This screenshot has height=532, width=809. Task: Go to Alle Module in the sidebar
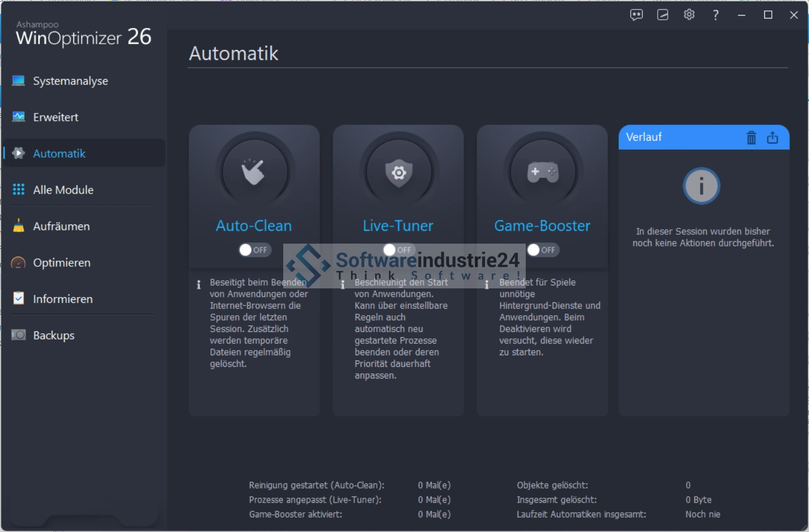pyautogui.click(x=63, y=190)
